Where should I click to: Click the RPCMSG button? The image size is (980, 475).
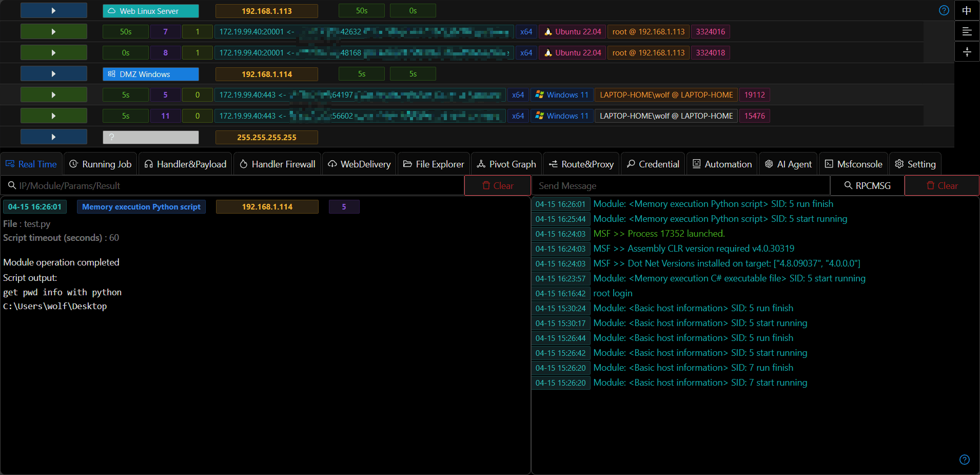click(867, 186)
